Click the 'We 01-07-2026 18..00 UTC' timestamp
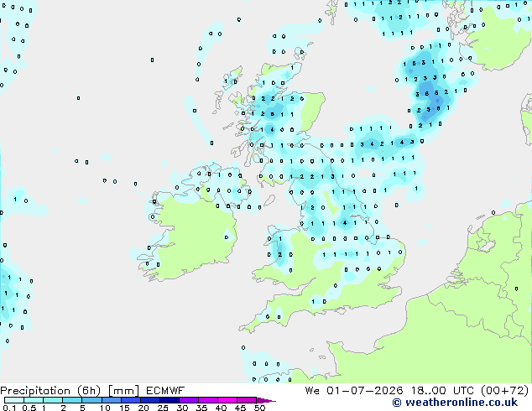532x411 pixels. (x=390, y=391)
